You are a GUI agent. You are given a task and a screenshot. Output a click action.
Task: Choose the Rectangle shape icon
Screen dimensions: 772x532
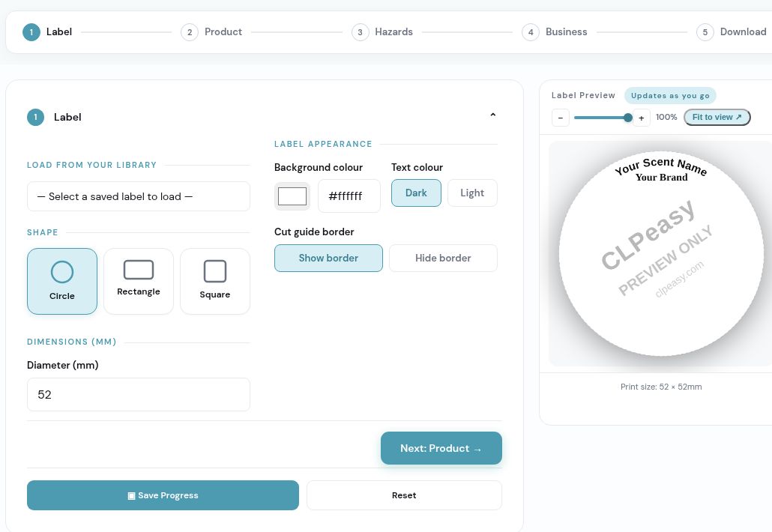(139, 270)
